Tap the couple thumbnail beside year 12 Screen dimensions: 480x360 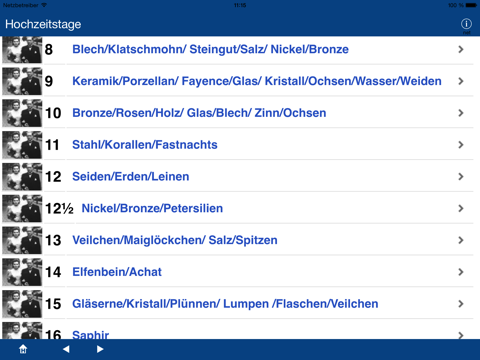point(22,177)
